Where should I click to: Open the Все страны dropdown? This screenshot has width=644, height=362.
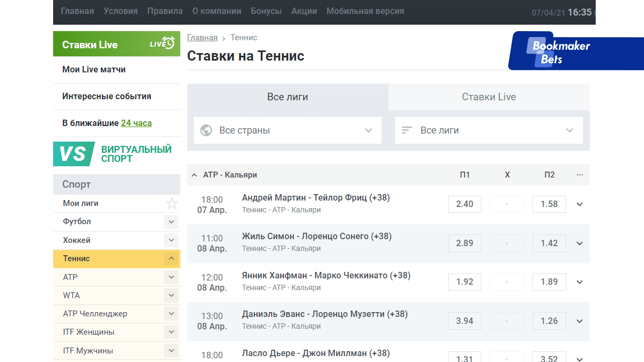point(287,130)
